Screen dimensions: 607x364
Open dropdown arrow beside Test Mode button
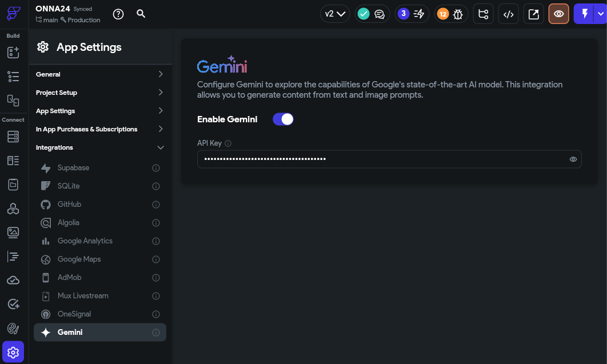(600, 14)
